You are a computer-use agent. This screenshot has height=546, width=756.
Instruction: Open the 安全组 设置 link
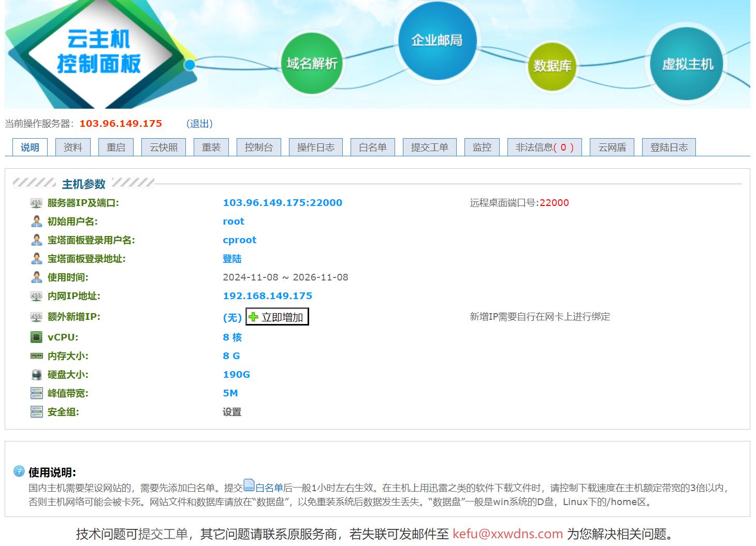pyautogui.click(x=232, y=412)
